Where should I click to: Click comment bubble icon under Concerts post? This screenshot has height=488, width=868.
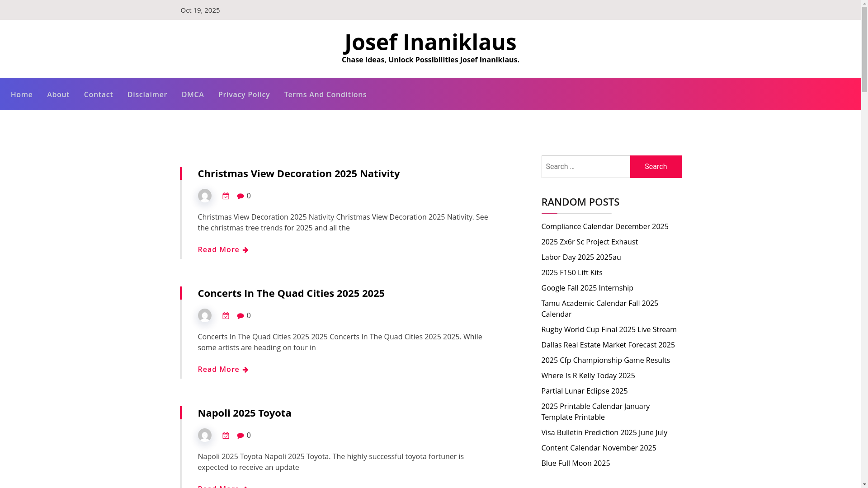pyautogui.click(x=241, y=316)
